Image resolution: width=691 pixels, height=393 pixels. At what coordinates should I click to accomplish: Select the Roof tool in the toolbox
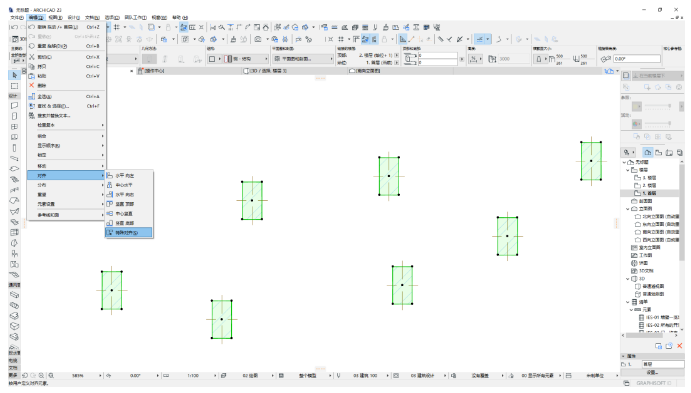click(14, 201)
